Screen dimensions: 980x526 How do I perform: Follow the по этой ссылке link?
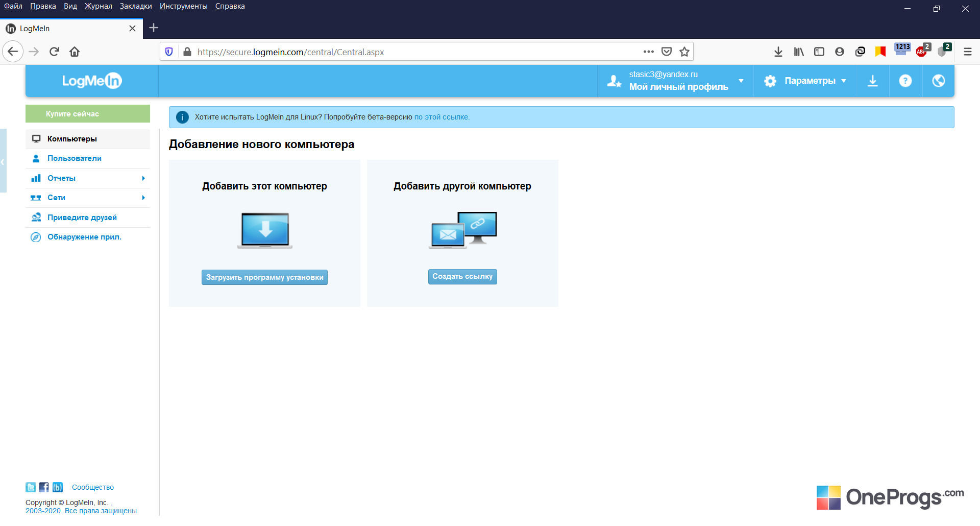442,117
